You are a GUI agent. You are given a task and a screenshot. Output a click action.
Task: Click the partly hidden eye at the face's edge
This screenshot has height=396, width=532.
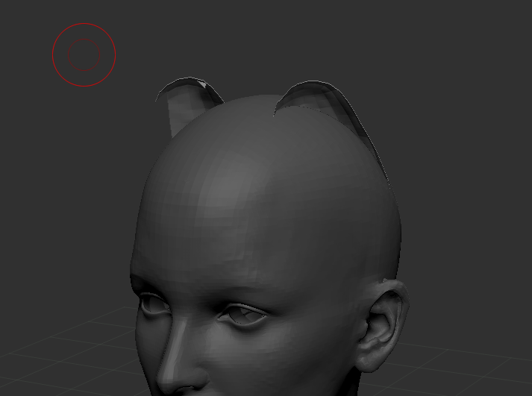154,304
